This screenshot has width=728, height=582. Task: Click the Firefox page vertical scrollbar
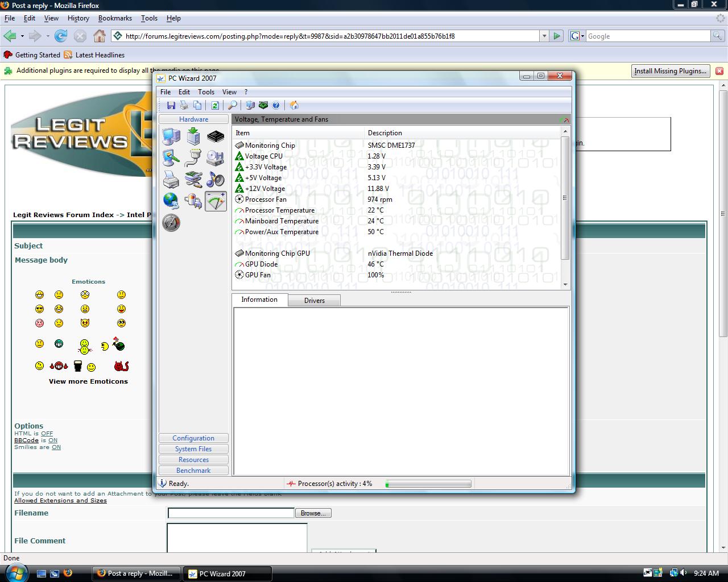coord(723,213)
